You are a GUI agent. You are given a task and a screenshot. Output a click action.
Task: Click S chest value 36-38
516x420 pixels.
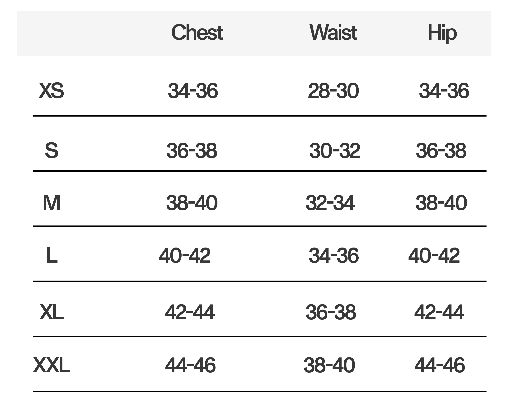[192, 150]
